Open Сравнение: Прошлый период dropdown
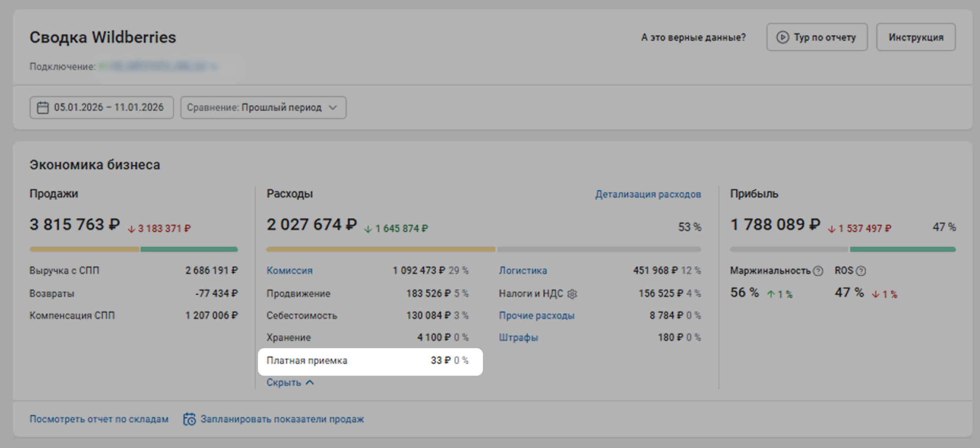The height and width of the screenshot is (448, 980). point(263,108)
